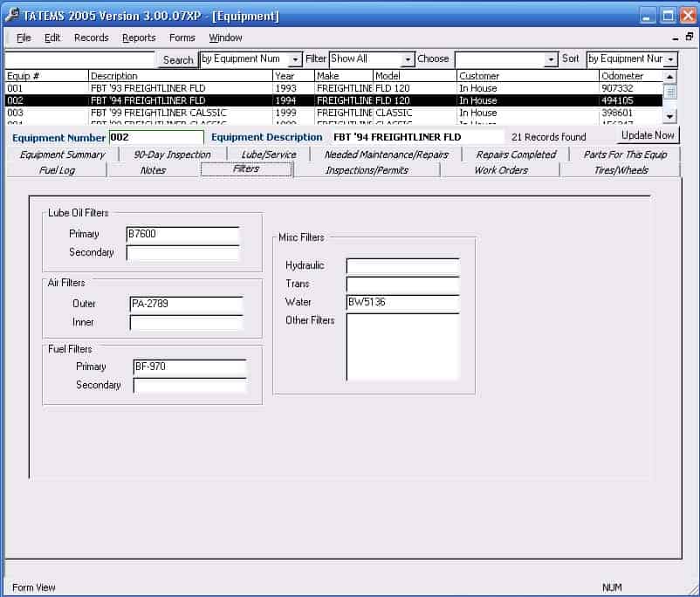Open the Inspections/Permits tab
This screenshot has height=597, width=700.
tap(367, 170)
